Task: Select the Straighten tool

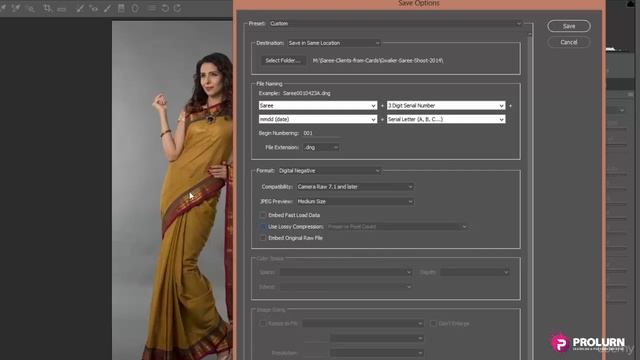Action: [x=62, y=9]
